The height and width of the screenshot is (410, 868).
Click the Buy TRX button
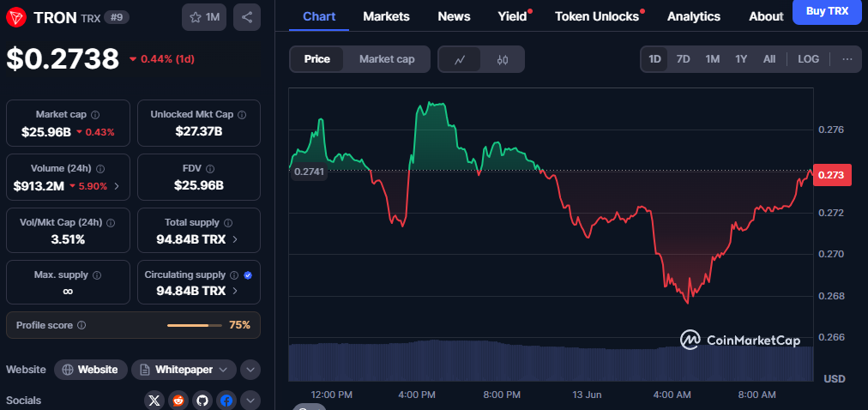(x=827, y=12)
